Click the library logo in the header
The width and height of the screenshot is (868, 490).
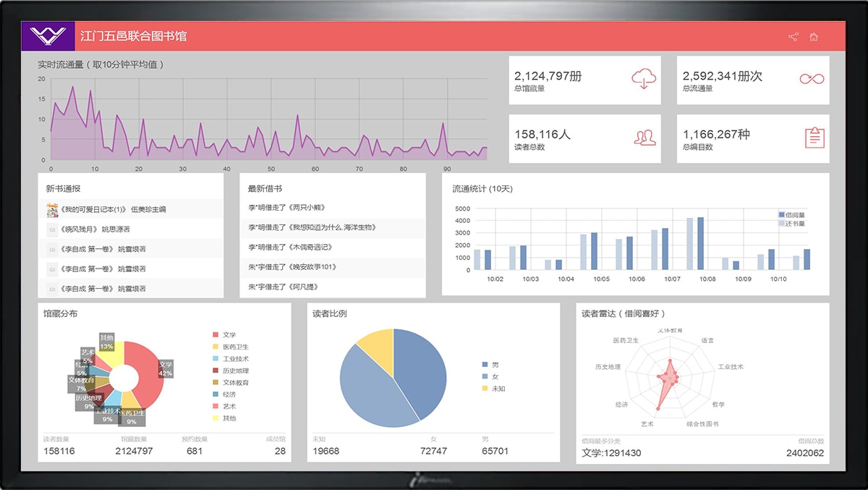pos(48,36)
